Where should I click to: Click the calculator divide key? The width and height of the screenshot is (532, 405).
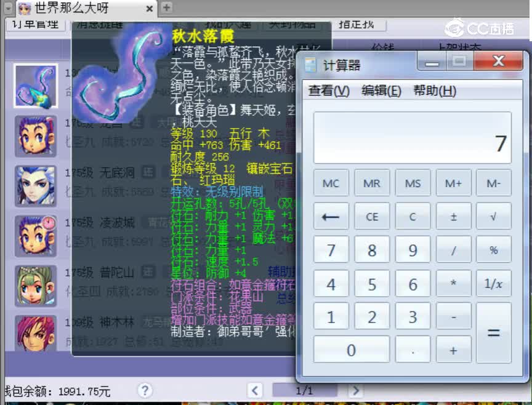point(453,250)
